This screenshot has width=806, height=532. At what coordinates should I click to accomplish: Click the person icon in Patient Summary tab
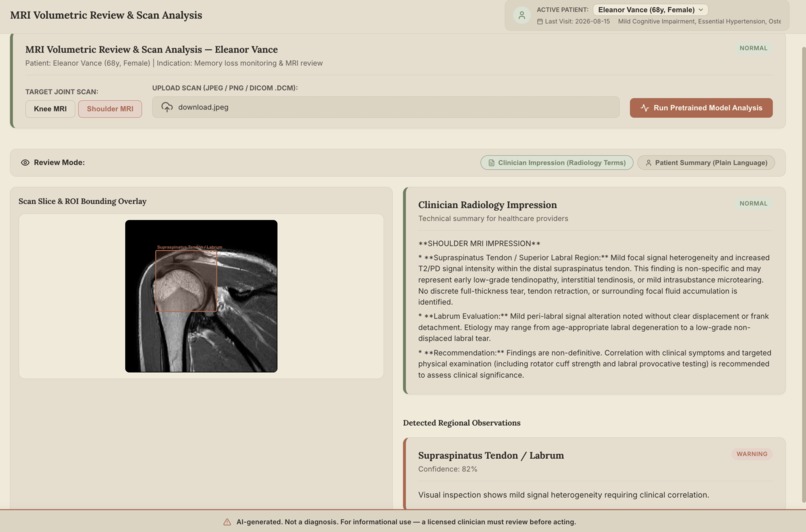[x=648, y=162]
